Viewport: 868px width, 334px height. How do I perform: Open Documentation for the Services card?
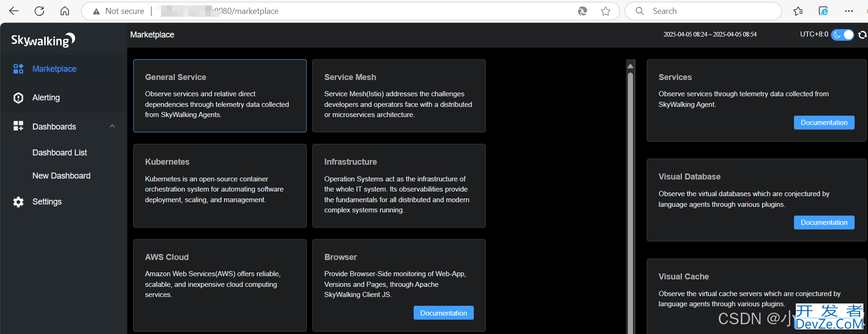pyautogui.click(x=824, y=123)
